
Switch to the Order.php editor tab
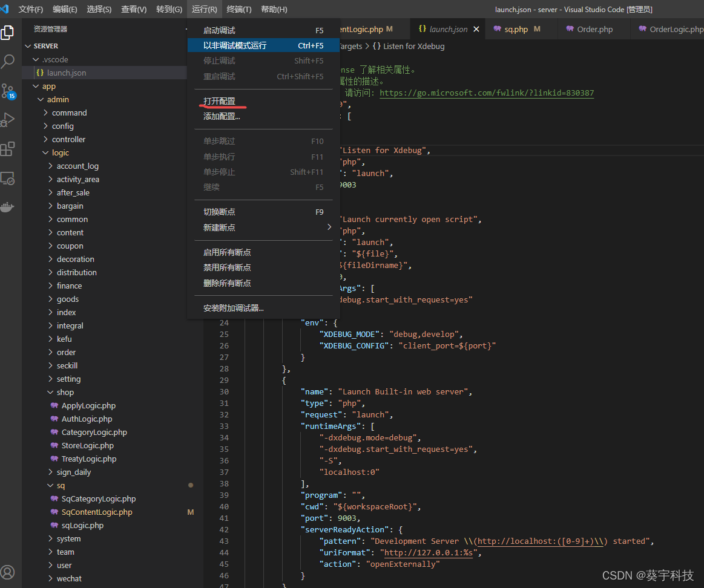(x=594, y=29)
